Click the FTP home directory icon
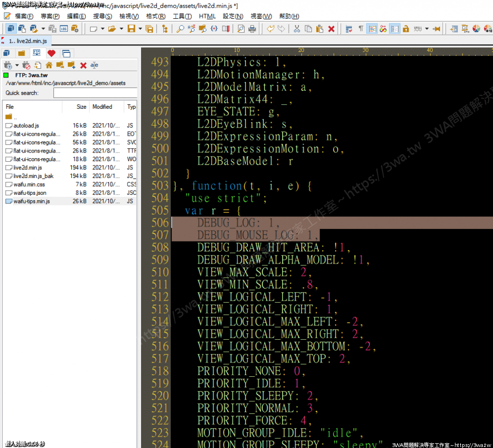This screenshot has height=448, width=493. coord(49,65)
